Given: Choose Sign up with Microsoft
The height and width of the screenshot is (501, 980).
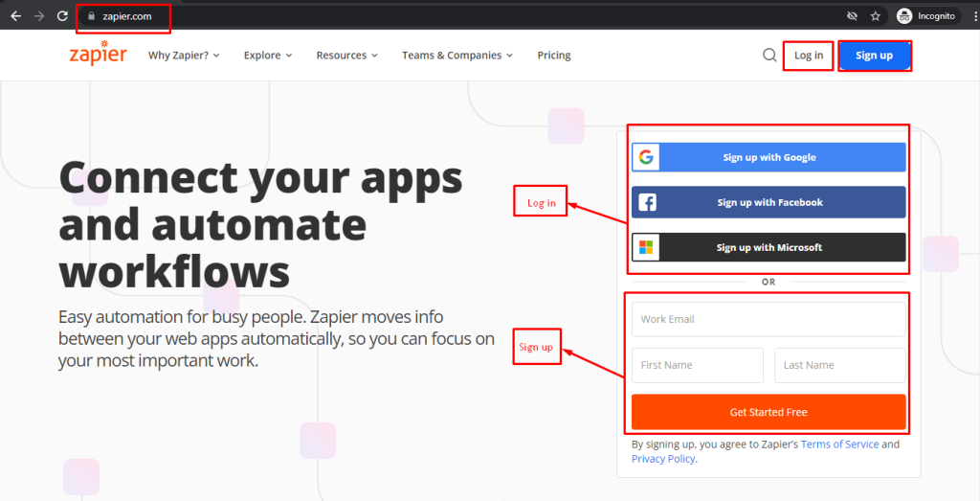Looking at the screenshot, I should tap(768, 247).
